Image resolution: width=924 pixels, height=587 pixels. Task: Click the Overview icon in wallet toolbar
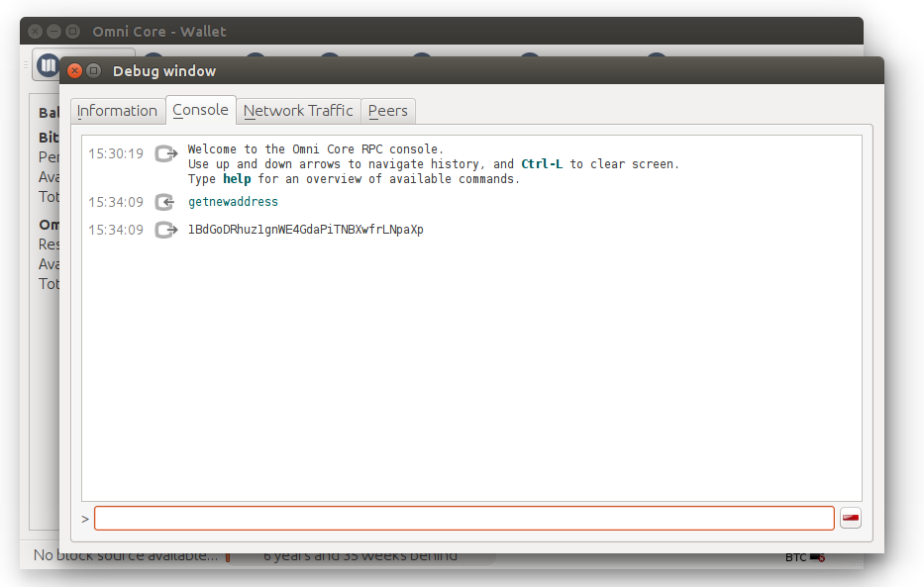pyautogui.click(x=48, y=65)
